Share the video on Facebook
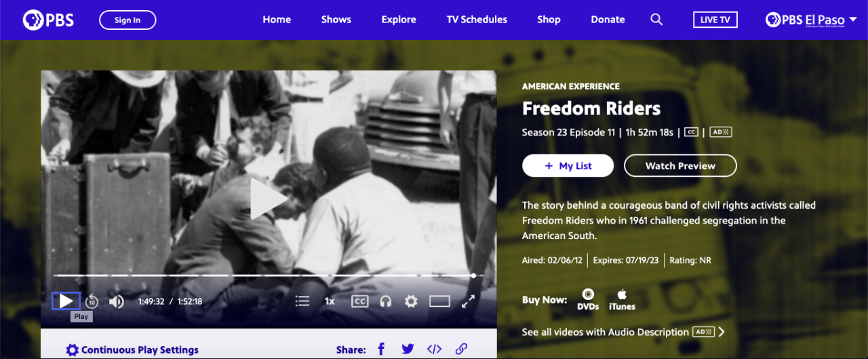 [x=381, y=350]
